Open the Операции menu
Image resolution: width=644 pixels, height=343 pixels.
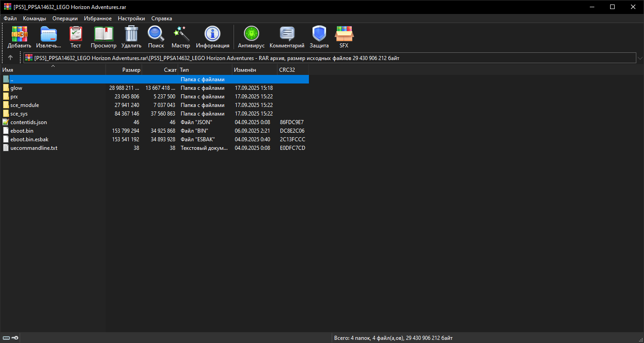tap(65, 19)
